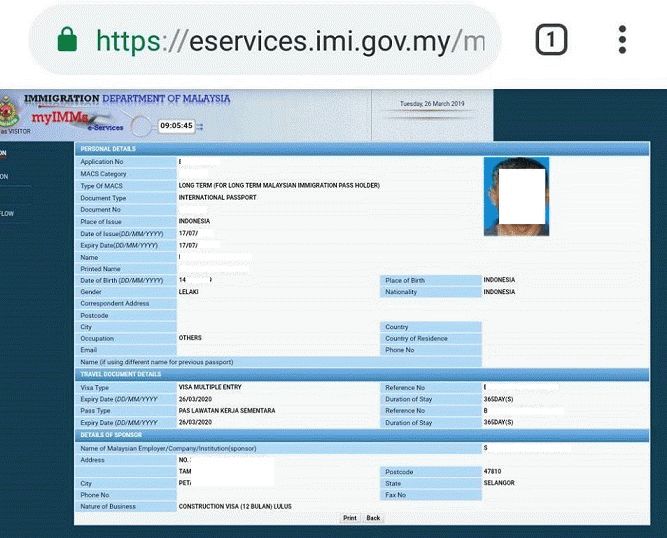Click the Immigration Department of Malaysia title
This screenshot has height=538, width=667.
126,99
